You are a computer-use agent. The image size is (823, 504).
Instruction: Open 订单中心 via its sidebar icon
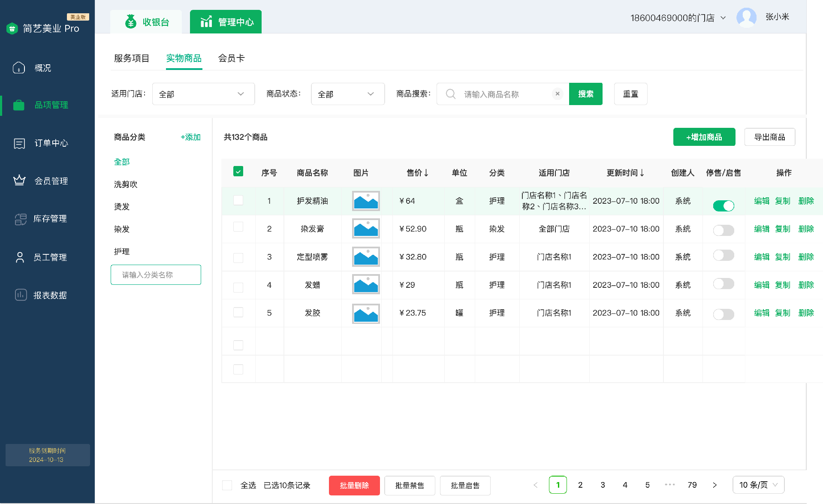19,143
